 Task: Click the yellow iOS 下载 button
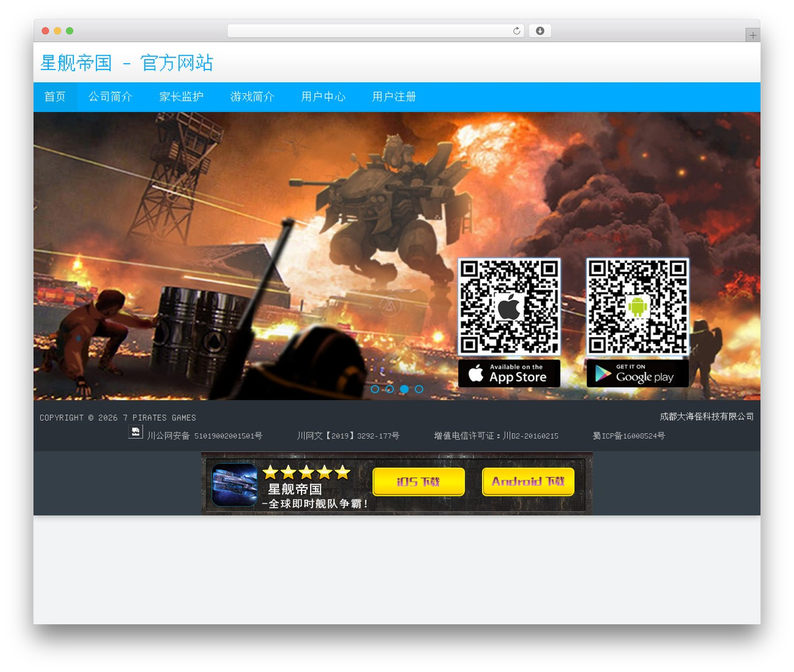click(419, 482)
